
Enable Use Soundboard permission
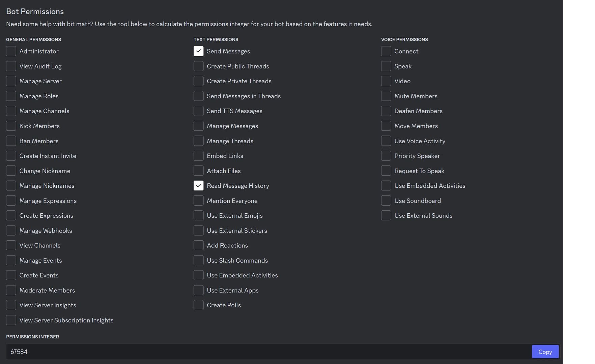pos(386,201)
